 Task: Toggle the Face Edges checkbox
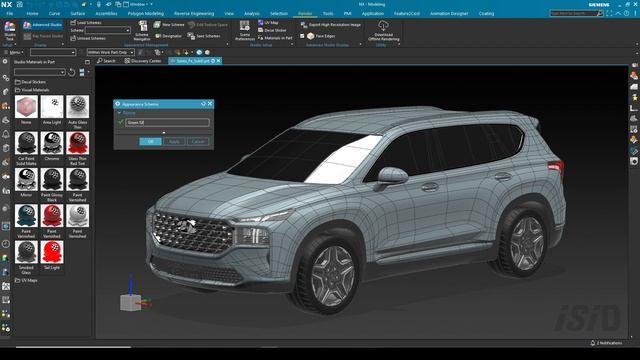tap(302, 36)
